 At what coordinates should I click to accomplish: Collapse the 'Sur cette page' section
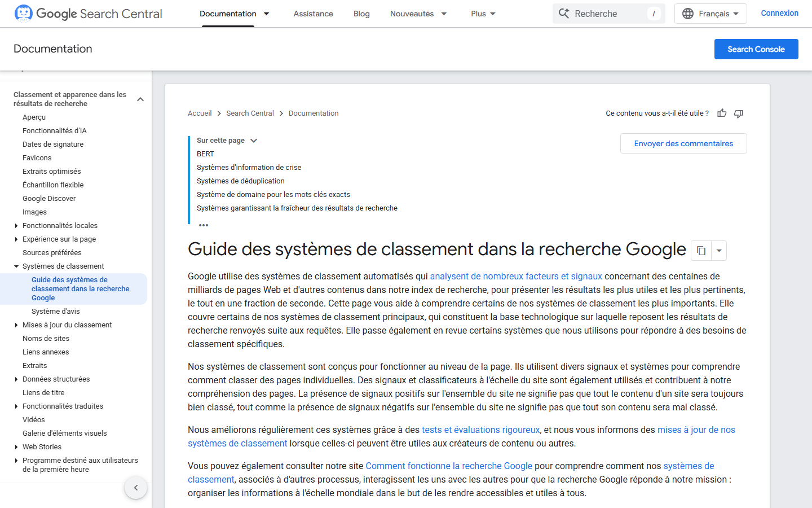pyautogui.click(x=254, y=141)
